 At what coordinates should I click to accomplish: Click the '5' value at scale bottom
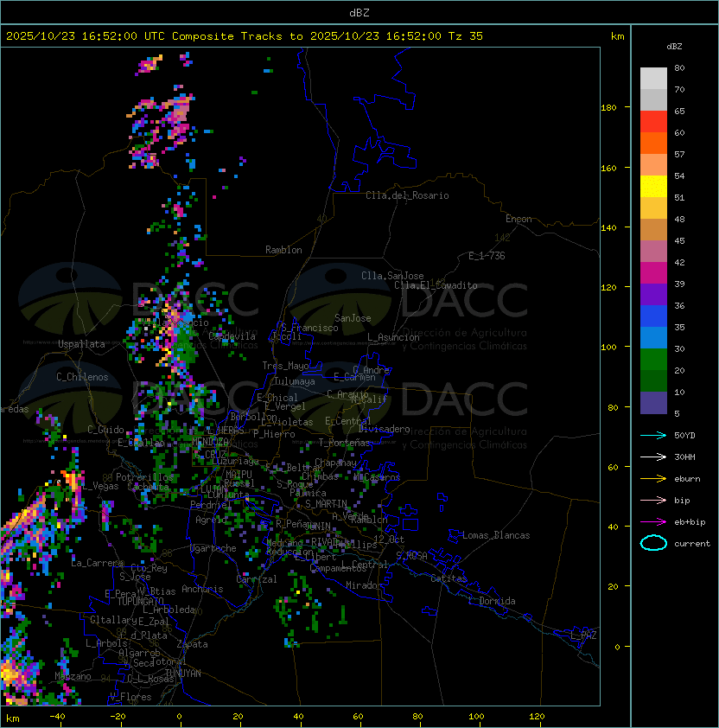(678, 413)
